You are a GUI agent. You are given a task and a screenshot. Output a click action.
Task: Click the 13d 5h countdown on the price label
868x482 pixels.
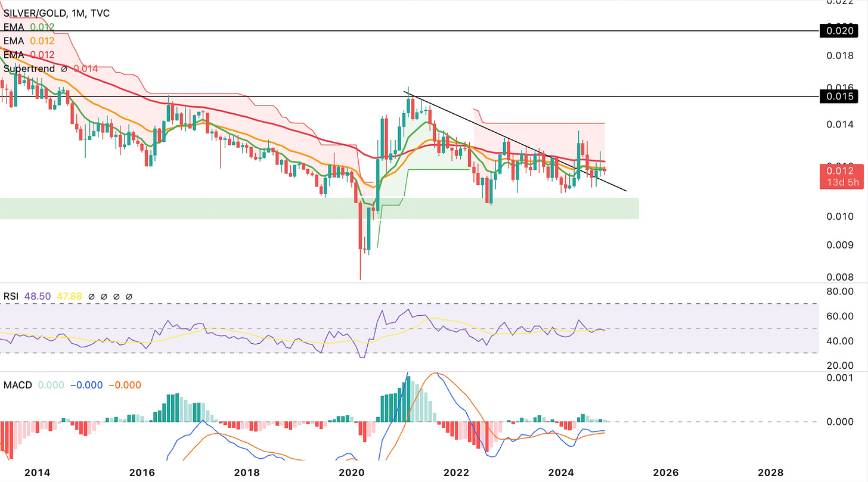(x=841, y=182)
